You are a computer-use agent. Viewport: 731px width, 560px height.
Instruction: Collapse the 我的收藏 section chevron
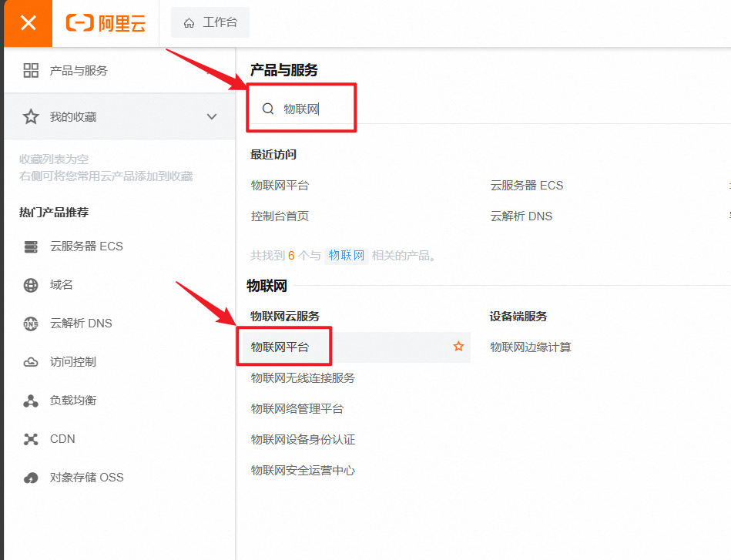212,116
